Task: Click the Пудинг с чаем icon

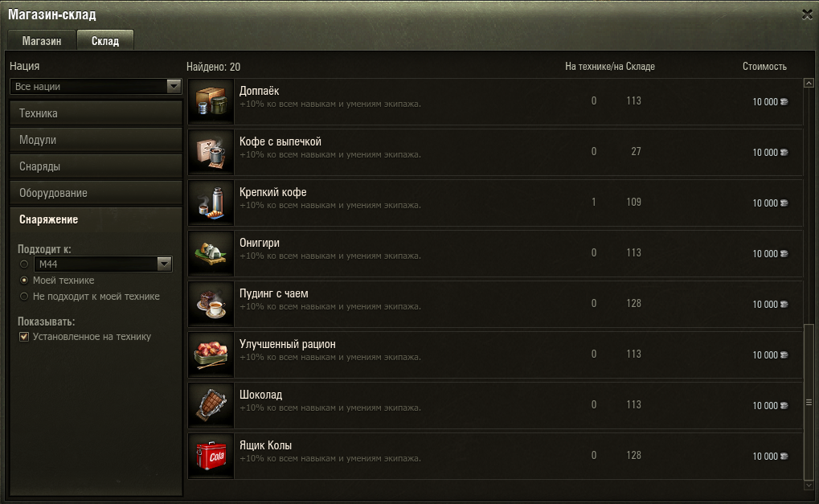Action: tap(211, 304)
